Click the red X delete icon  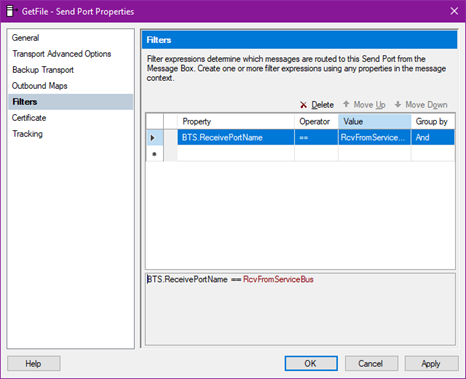[x=303, y=105]
